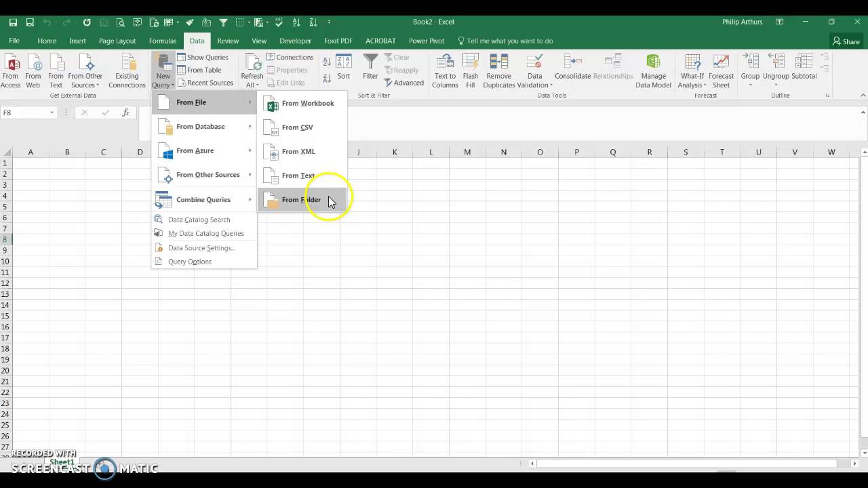This screenshot has height=488, width=868.
Task: Click the Filter funnel in Quick Access Toolbar
Action: pyautogui.click(x=223, y=22)
